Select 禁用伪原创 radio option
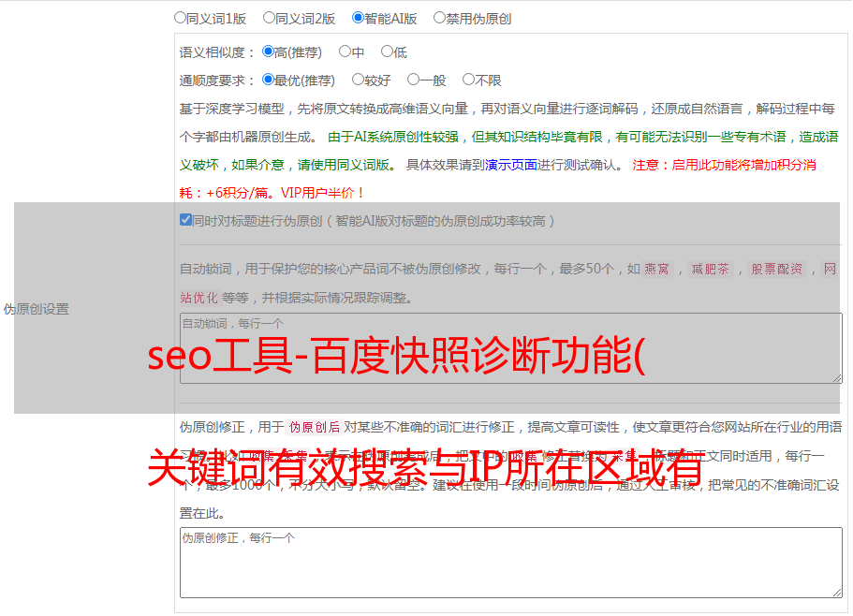Image resolution: width=853 pixels, height=616 pixels. coord(439,18)
